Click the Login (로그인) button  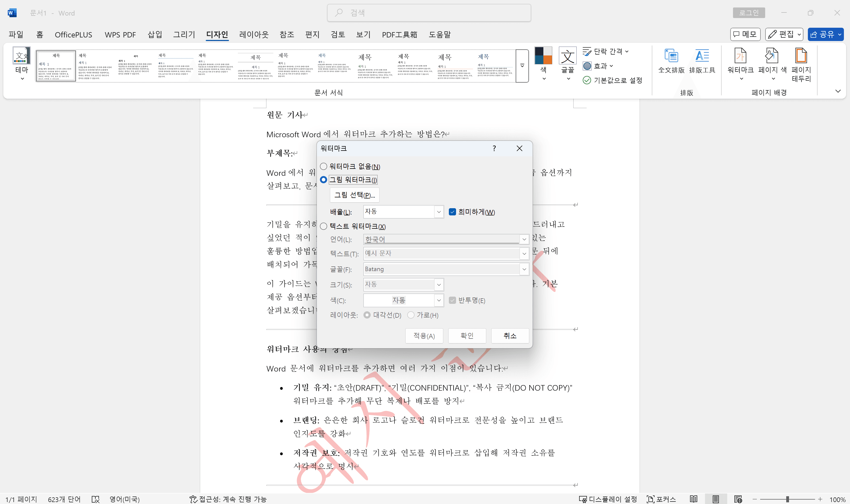tap(749, 12)
